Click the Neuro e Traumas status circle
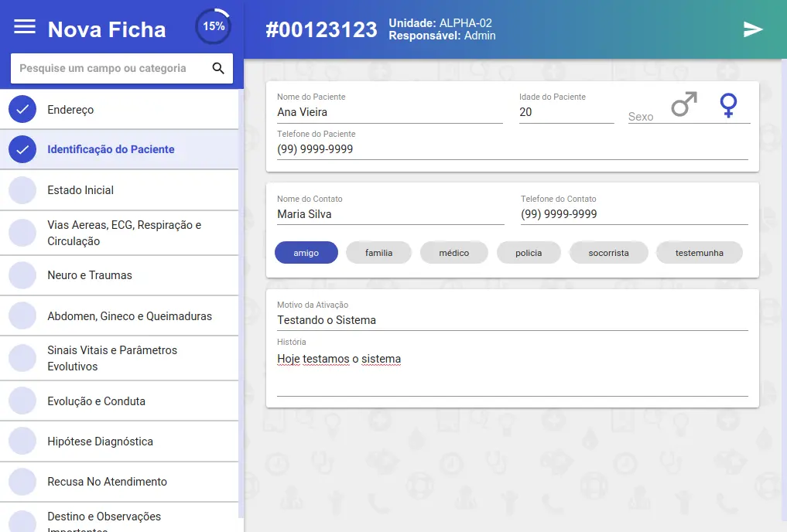The height and width of the screenshot is (532, 787). (x=22, y=275)
